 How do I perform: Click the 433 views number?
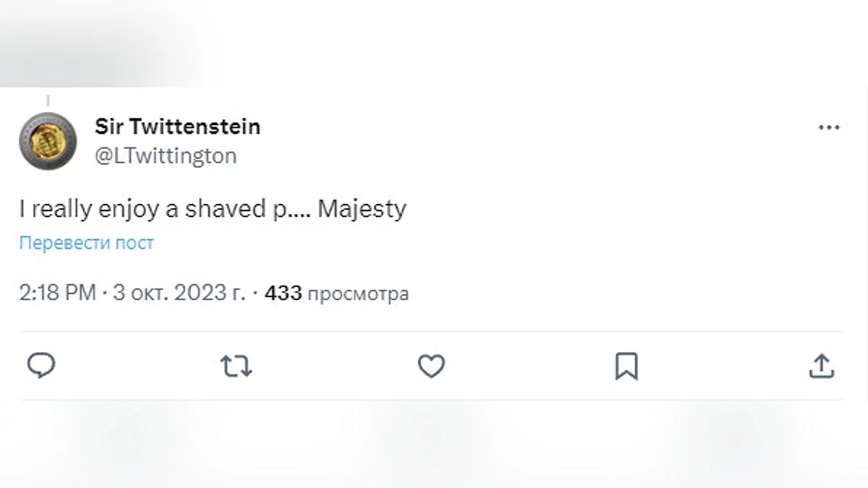(x=283, y=294)
